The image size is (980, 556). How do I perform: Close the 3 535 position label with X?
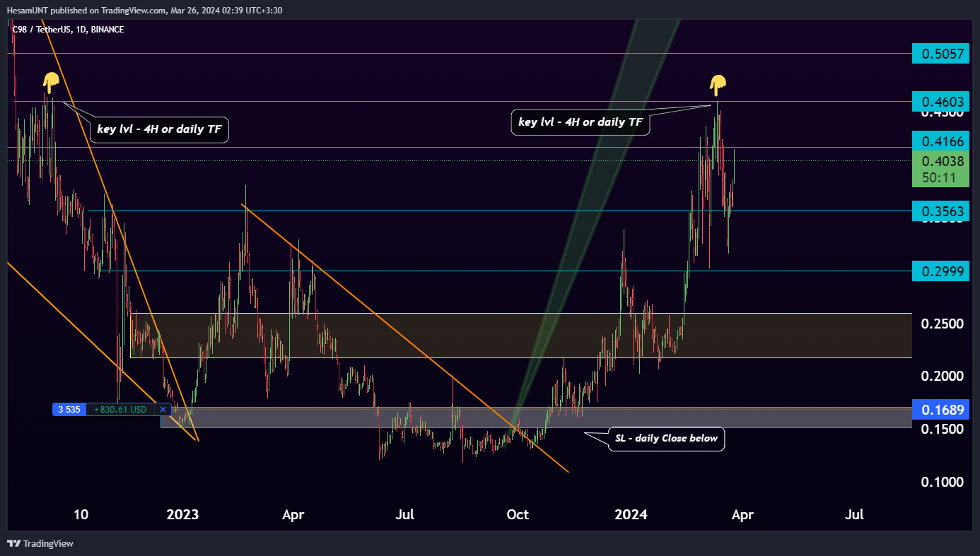(163, 409)
